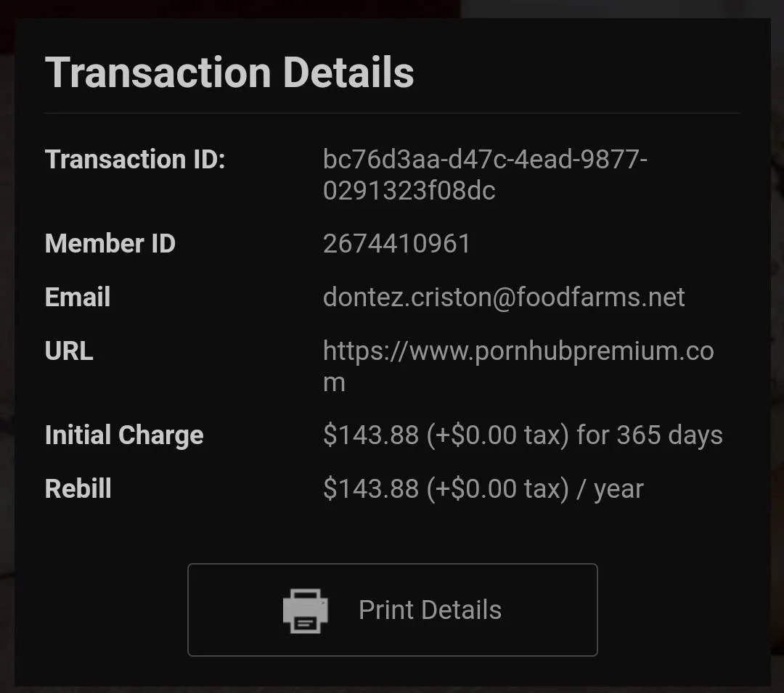Viewport: 784px width, 693px height.
Task: Select the member ID number 2674410961
Action: click(396, 244)
